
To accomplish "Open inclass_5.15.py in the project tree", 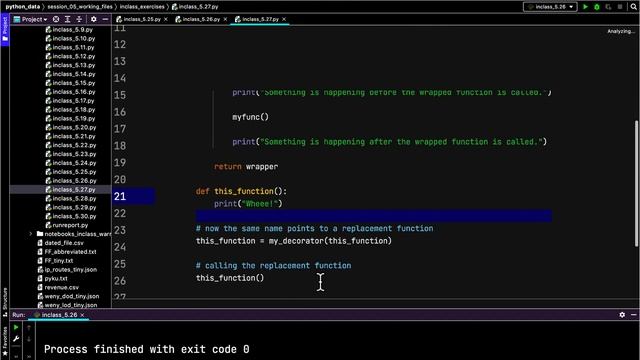I will click(70, 83).
